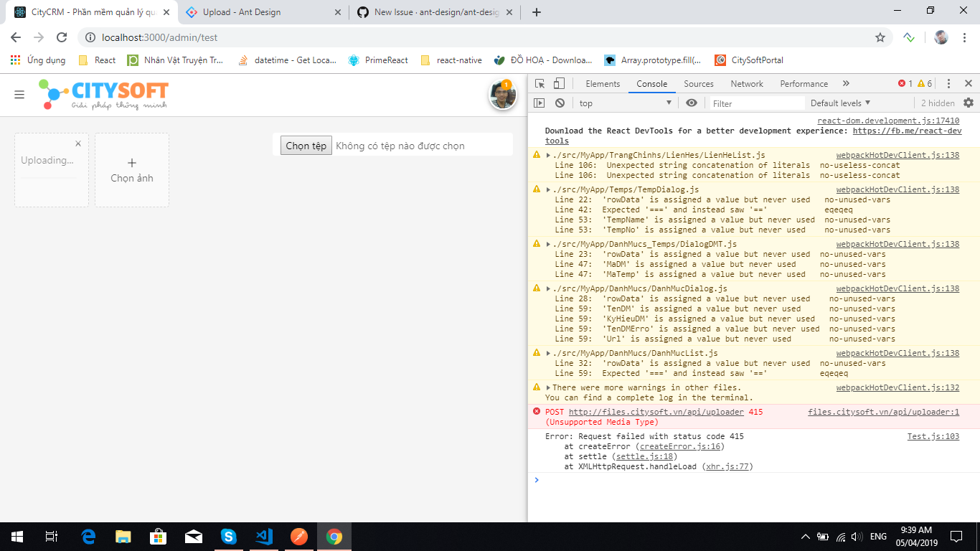980x551 pixels.
Task: Switch to the New Issue ant-design tab
Action: (x=435, y=12)
